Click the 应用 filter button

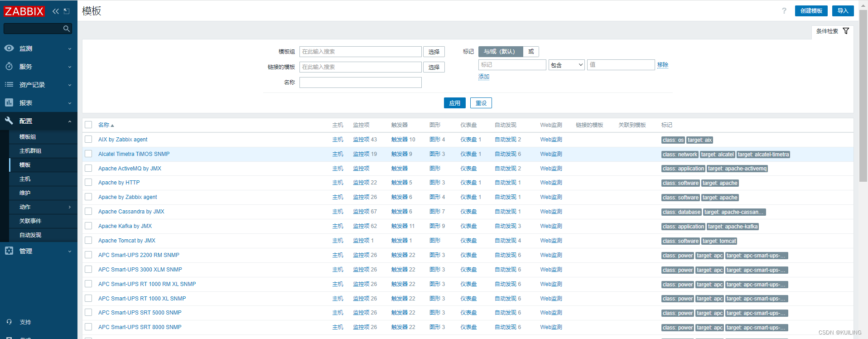454,103
